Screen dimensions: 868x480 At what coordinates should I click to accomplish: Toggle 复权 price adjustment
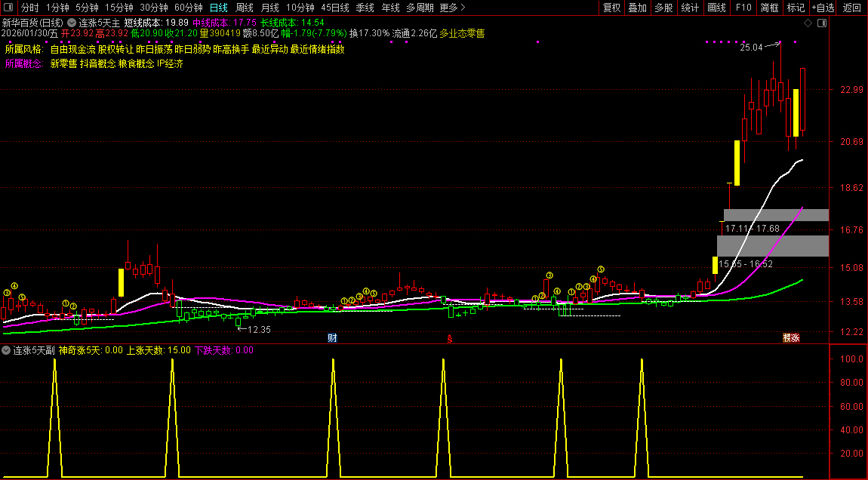(611, 8)
